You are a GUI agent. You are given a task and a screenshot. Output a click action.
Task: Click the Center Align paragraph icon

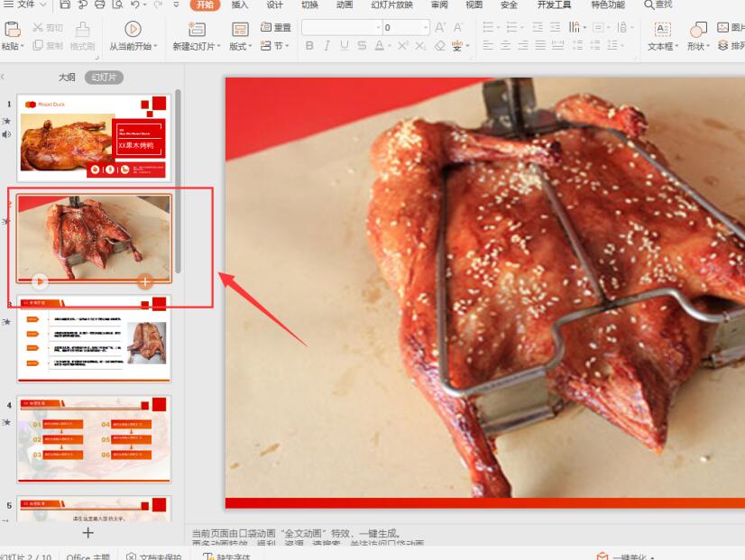click(x=505, y=46)
